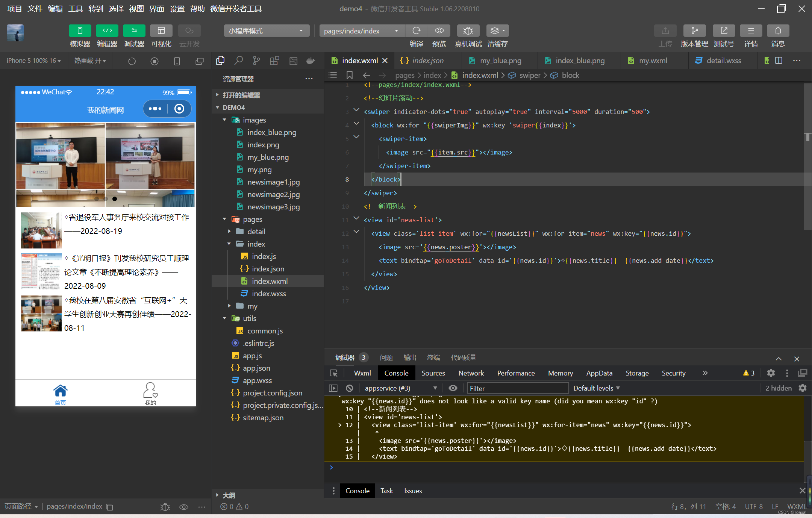This screenshot has width=812, height=518.
Task: Open the console settings gear icon
Action: click(x=803, y=388)
